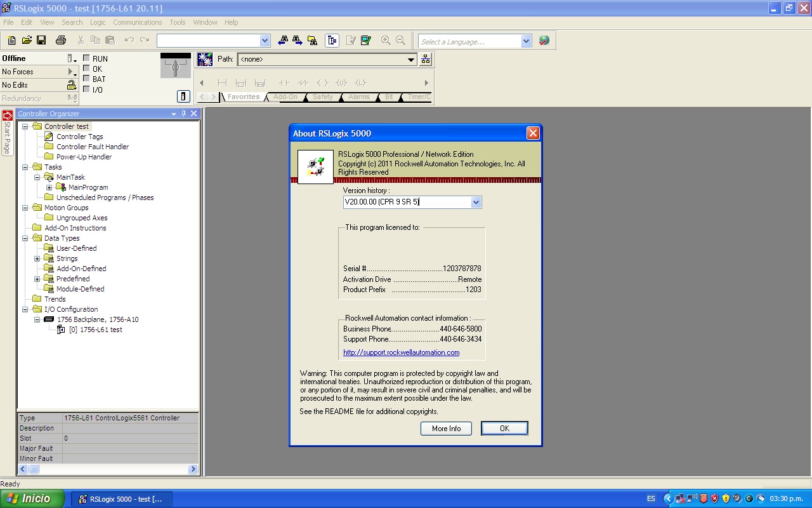Viewport: 812px width, 508px height.
Task: Click the ES language indicator in tray
Action: (651, 498)
